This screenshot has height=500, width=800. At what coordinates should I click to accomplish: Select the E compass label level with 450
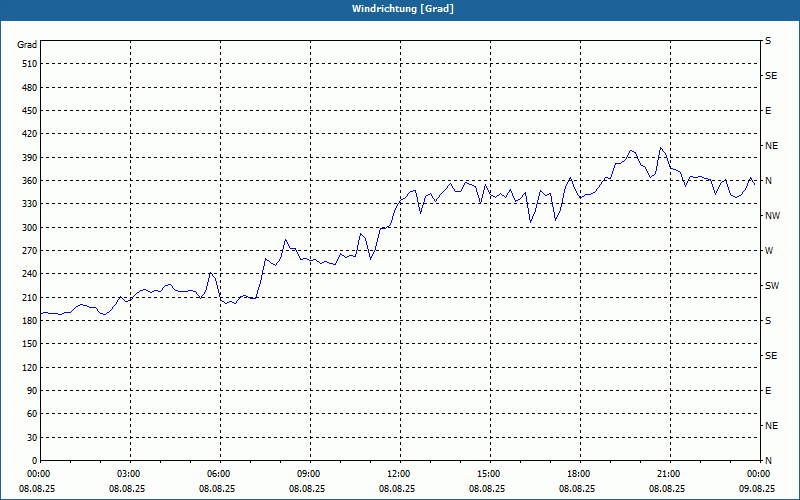(x=768, y=111)
